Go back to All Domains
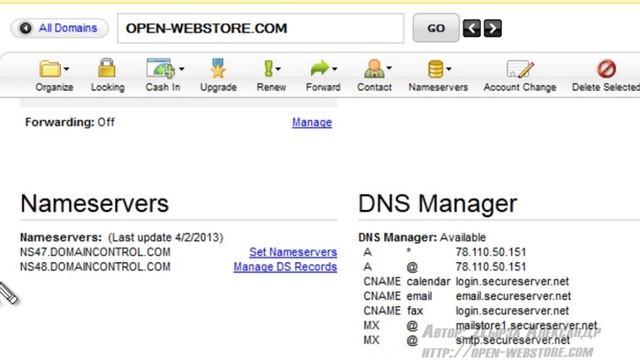The width and height of the screenshot is (640, 360). tap(60, 28)
